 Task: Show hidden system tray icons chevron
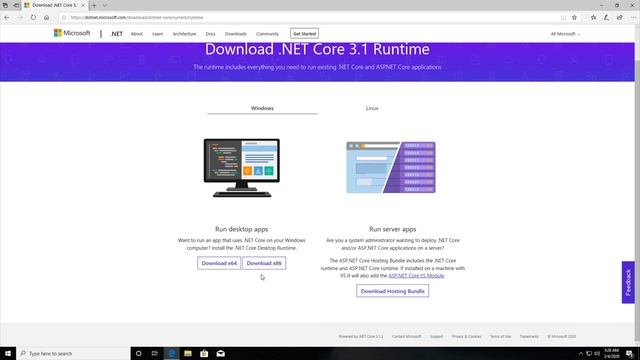(581, 353)
